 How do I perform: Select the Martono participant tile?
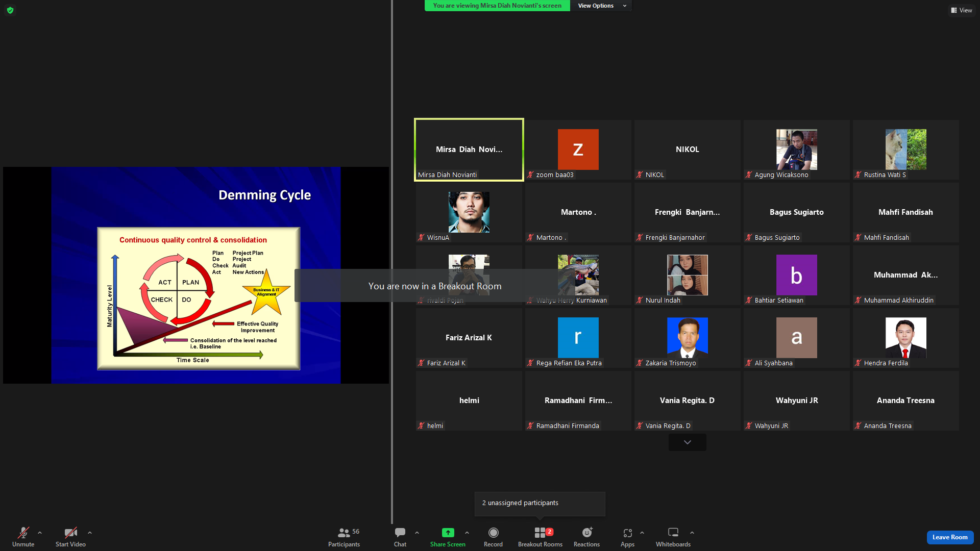click(x=578, y=212)
